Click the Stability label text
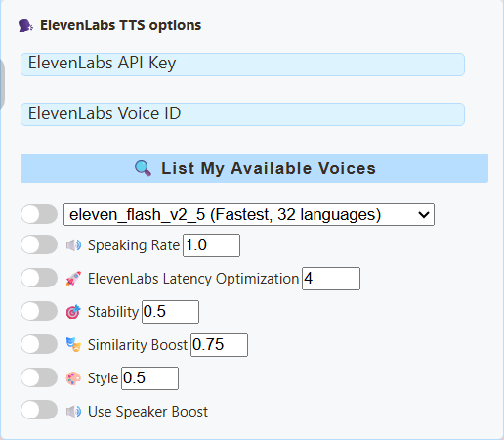The image size is (504, 440). point(113,312)
